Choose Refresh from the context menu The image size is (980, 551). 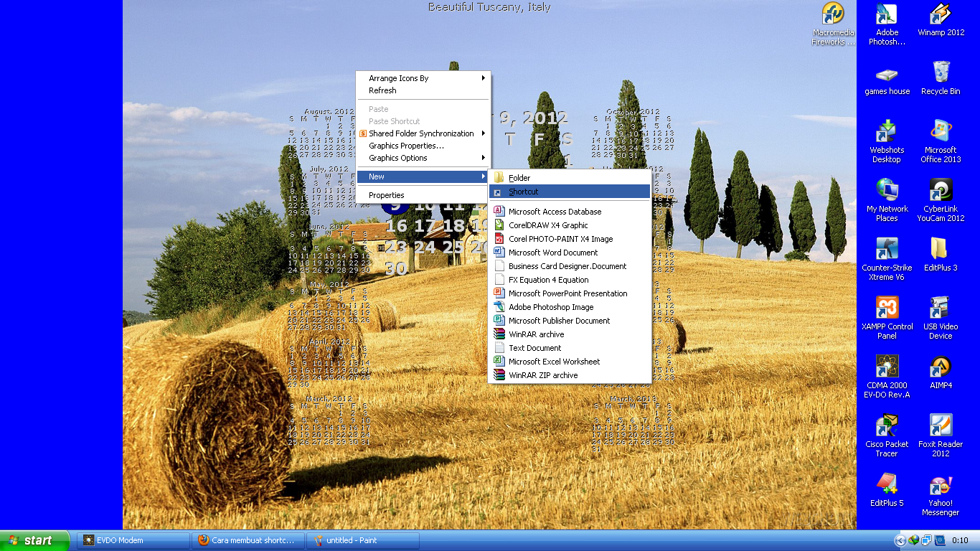(423, 90)
